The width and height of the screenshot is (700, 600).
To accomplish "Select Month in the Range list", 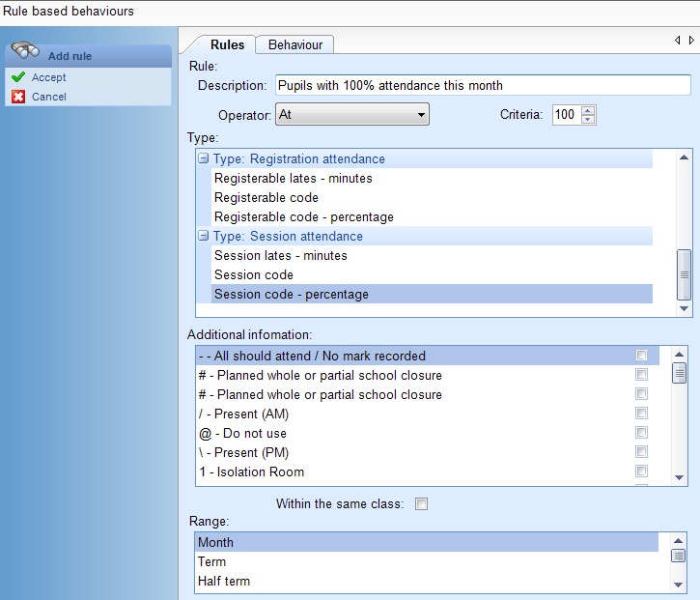I will coord(427,542).
